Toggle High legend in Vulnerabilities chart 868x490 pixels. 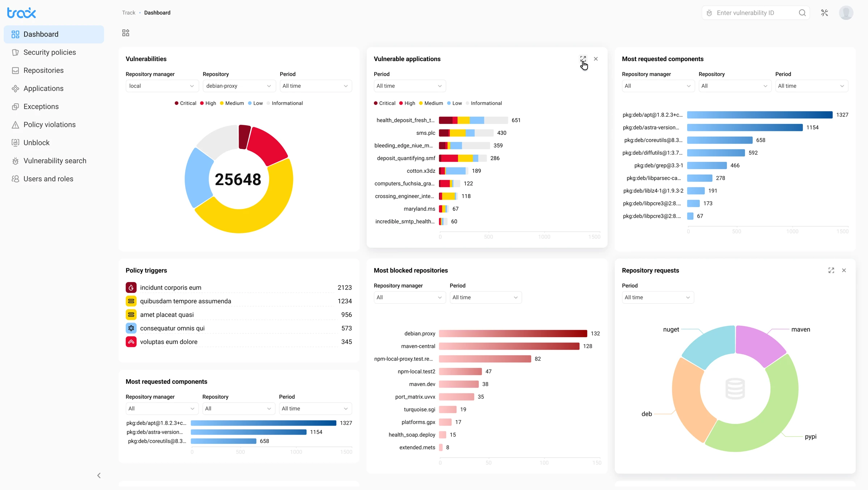208,103
